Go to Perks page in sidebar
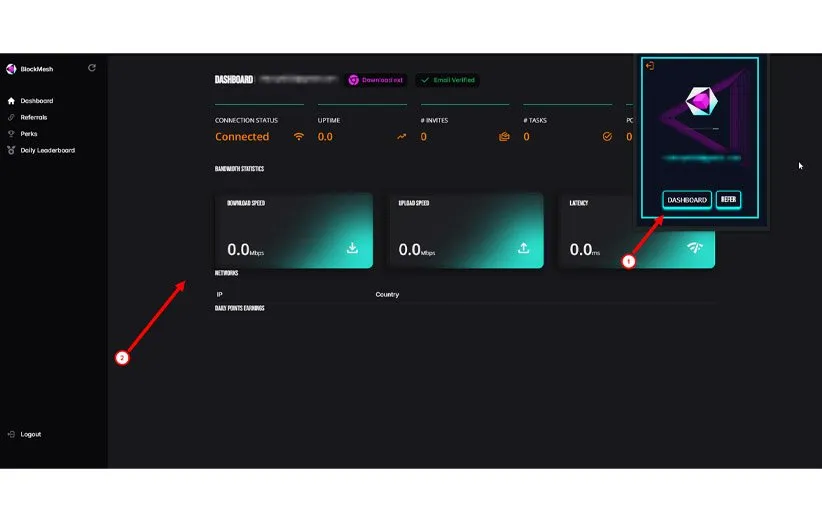This screenshot has width=822, height=522. (x=28, y=134)
